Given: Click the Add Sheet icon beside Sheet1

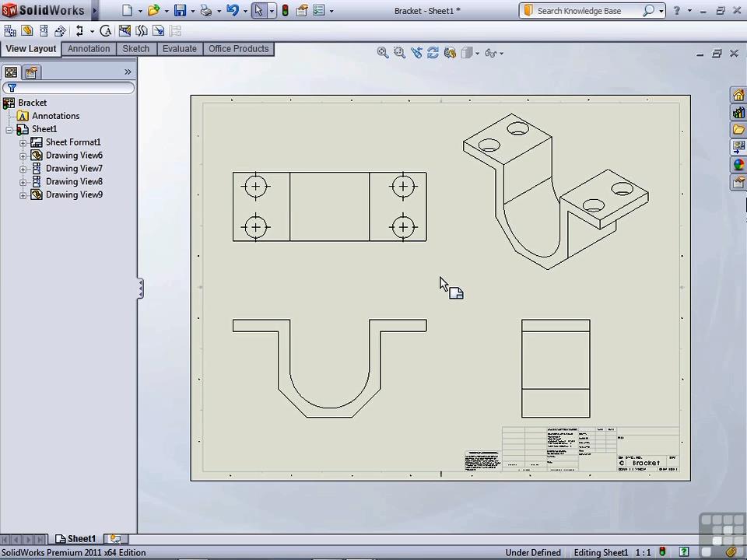Looking at the screenshot, I should [115, 538].
